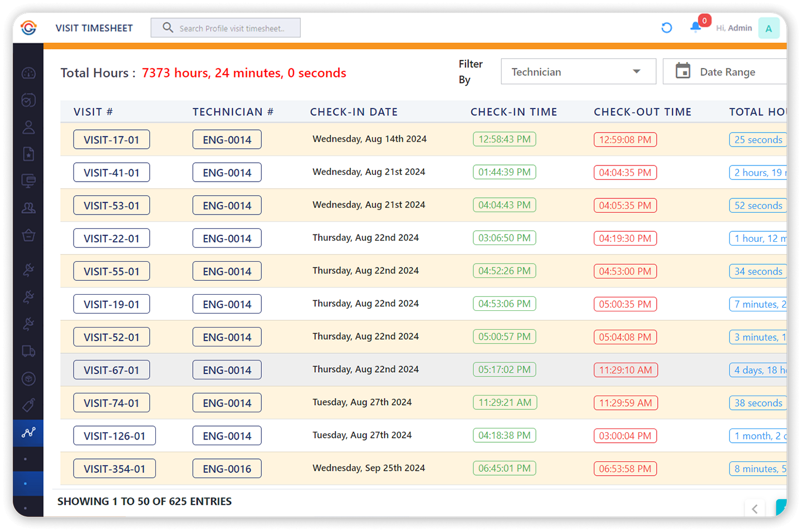Viewport: 802px width, 532px height.
Task: Open the plug icon directly below basket icon
Action: 28,270
